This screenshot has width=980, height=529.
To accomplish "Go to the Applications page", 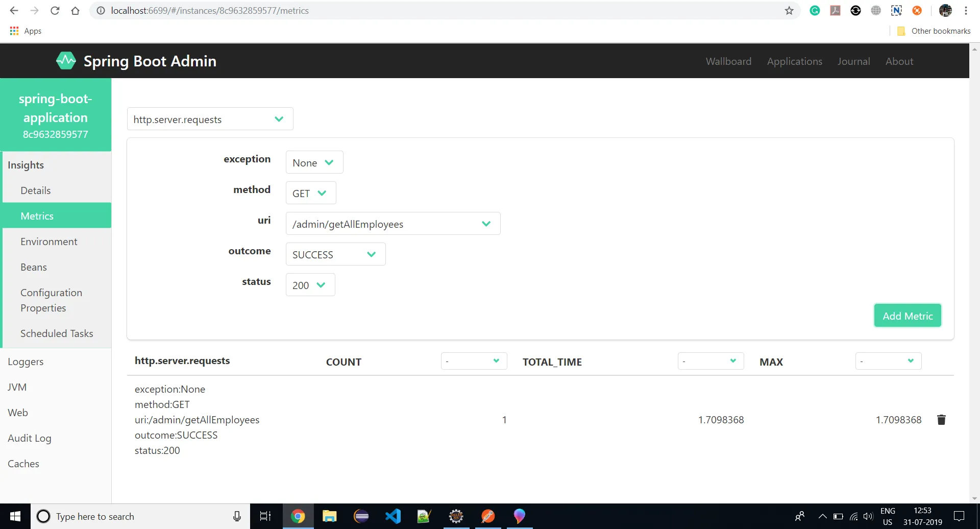I will (794, 61).
